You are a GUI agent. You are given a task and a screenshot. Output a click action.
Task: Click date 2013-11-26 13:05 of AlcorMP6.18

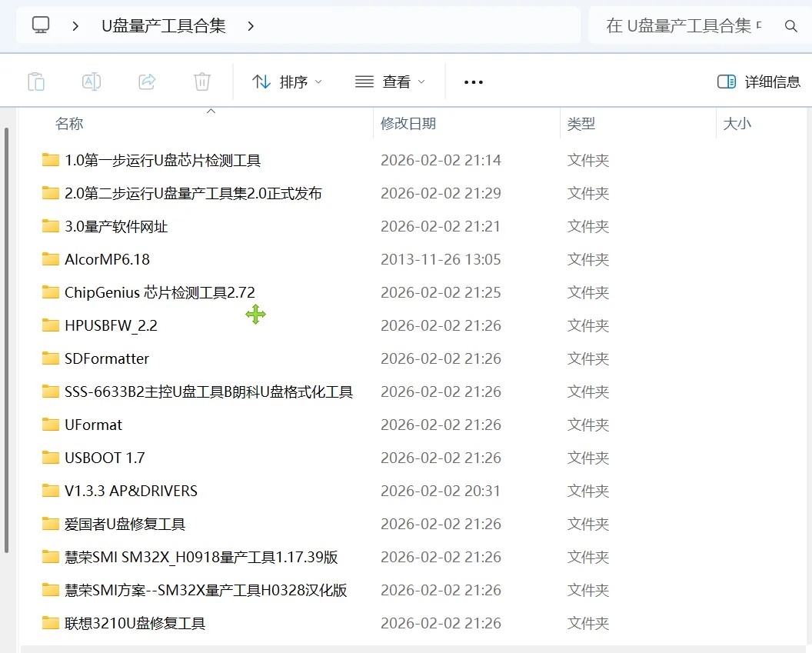coord(441,259)
